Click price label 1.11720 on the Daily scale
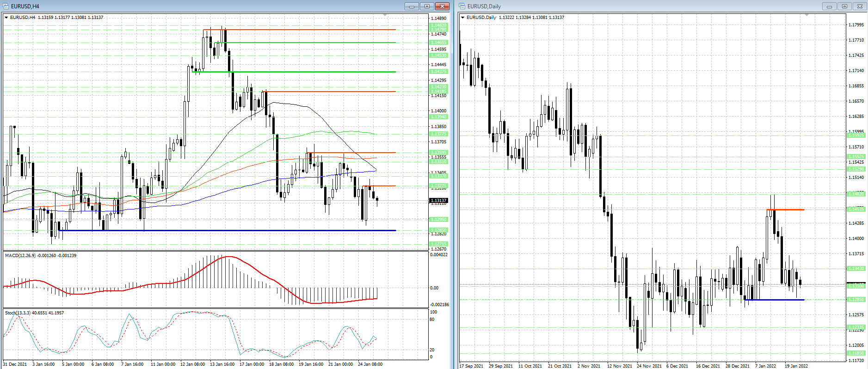Image resolution: width=868 pixels, height=369 pixels. 856,360
